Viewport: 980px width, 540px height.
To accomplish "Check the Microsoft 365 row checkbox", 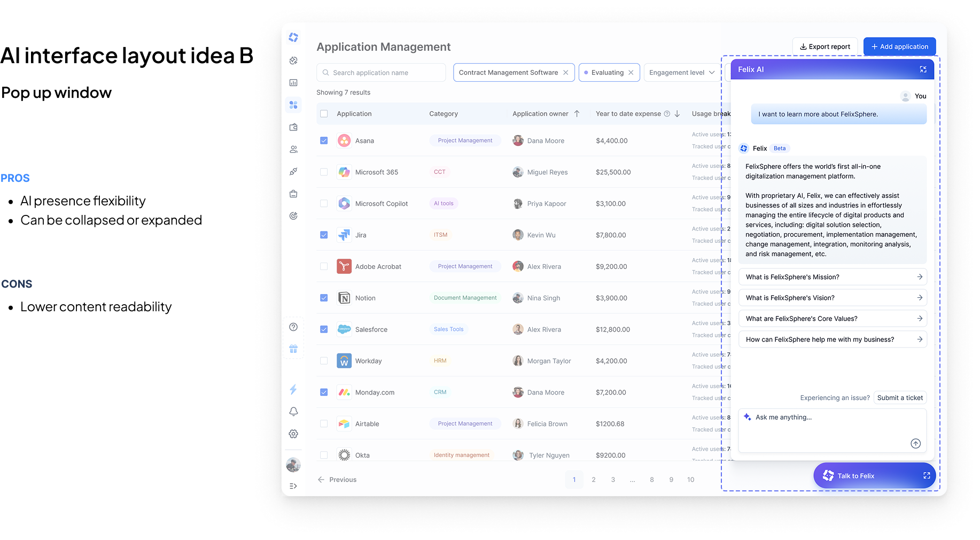I will click(x=324, y=172).
